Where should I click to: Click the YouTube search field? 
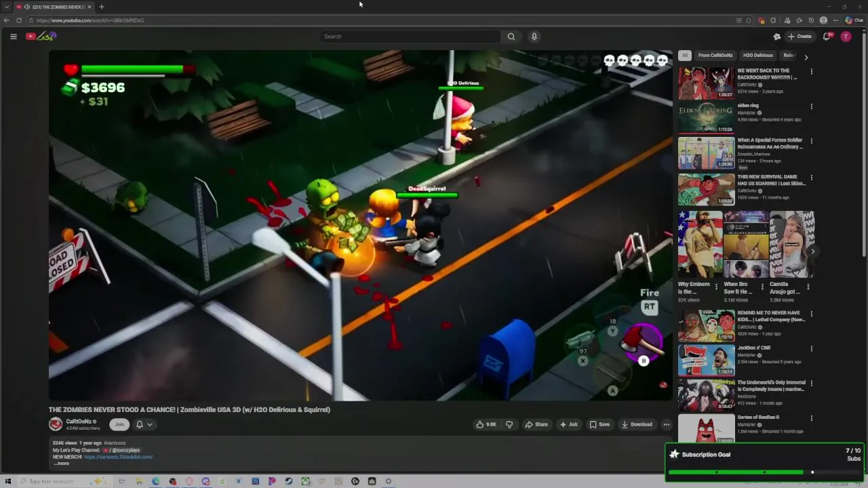(410, 37)
